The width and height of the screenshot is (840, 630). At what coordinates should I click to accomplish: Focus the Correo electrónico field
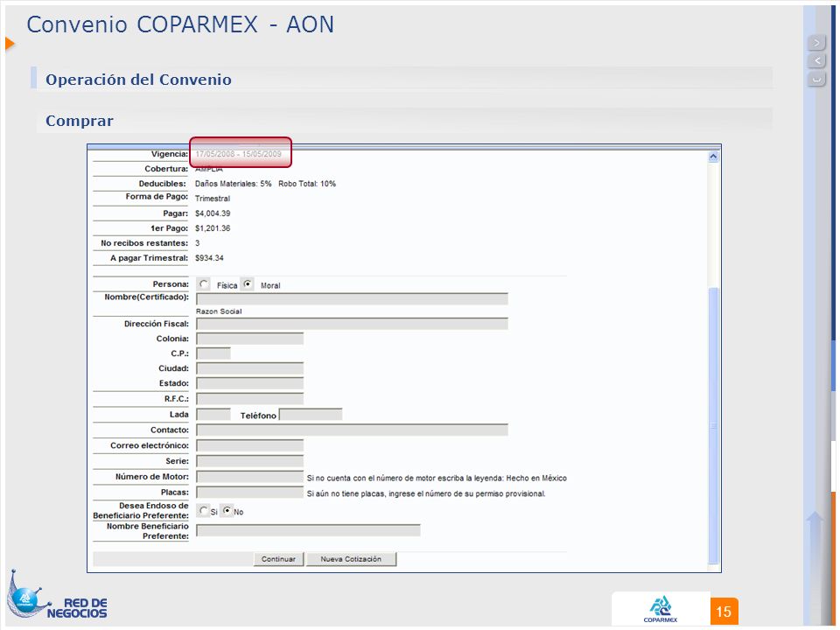coord(249,445)
